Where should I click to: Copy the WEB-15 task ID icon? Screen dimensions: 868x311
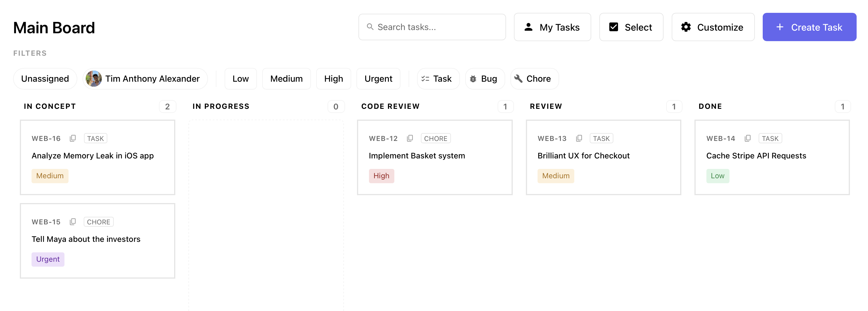[x=72, y=222]
